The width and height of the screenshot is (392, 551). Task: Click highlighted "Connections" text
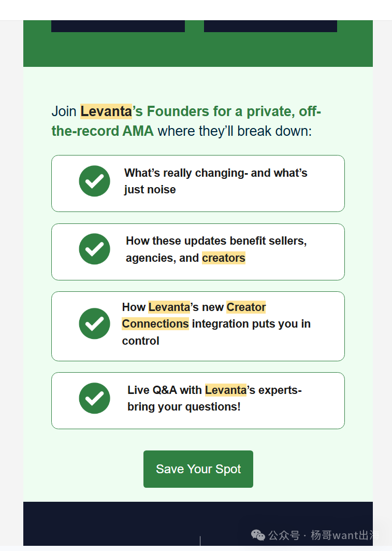pyautogui.click(x=155, y=323)
